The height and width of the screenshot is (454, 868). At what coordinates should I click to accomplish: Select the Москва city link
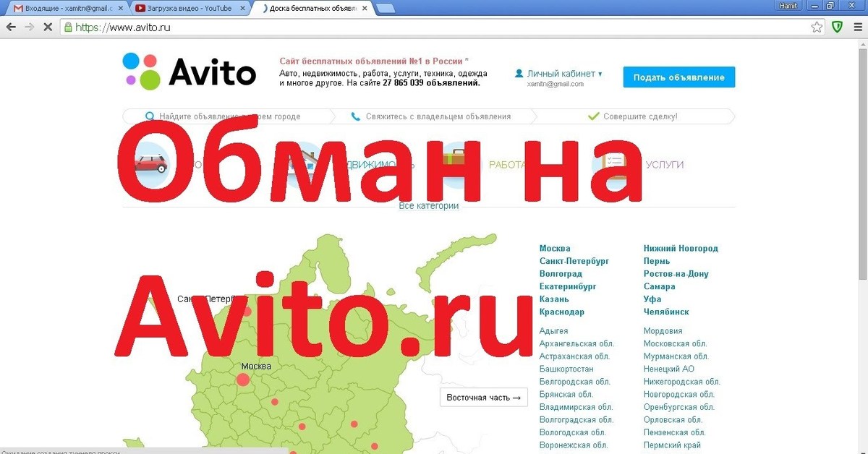[x=555, y=249]
